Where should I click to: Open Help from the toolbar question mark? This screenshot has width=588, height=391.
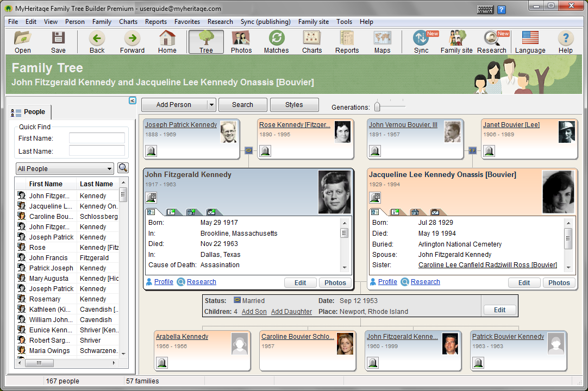click(565, 42)
